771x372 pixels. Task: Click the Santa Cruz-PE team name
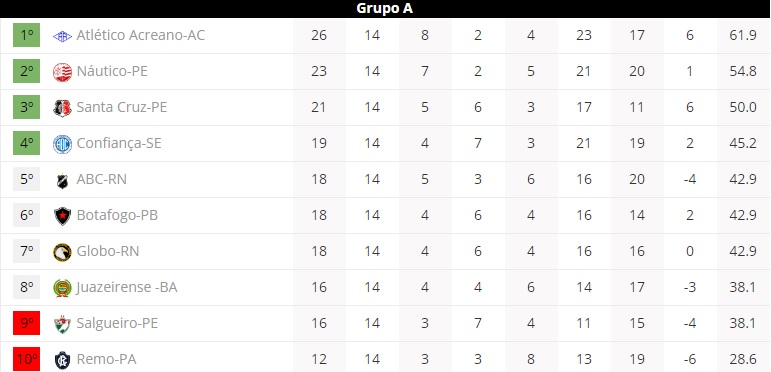(x=122, y=107)
